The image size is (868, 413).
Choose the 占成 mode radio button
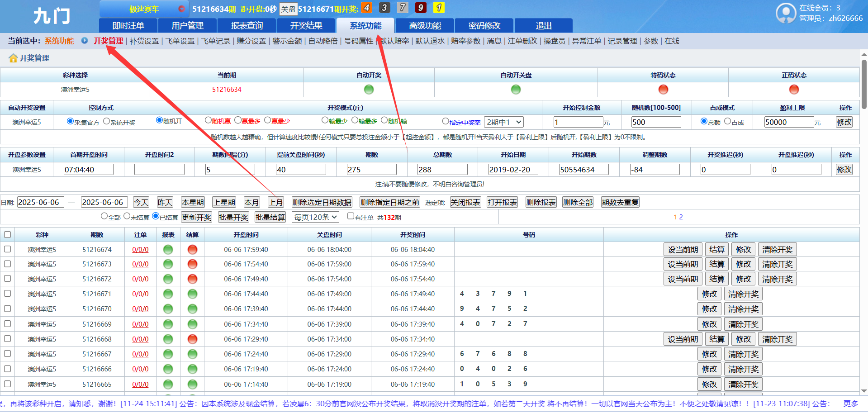pyautogui.click(x=728, y=121)
